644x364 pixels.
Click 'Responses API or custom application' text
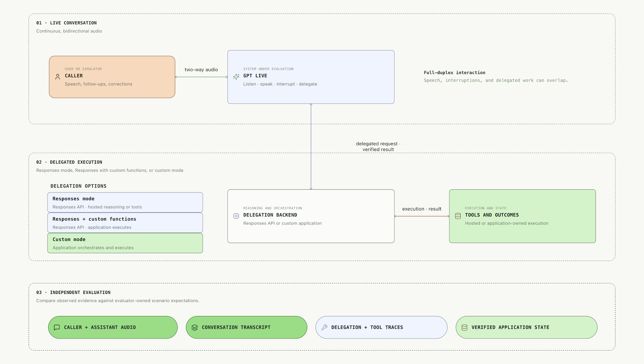click(x=282, y=223)
